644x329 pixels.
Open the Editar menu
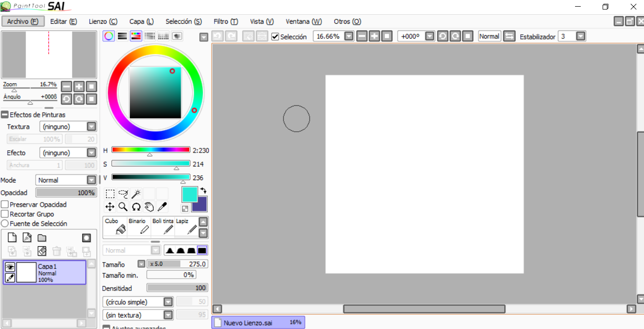point(63,21)
